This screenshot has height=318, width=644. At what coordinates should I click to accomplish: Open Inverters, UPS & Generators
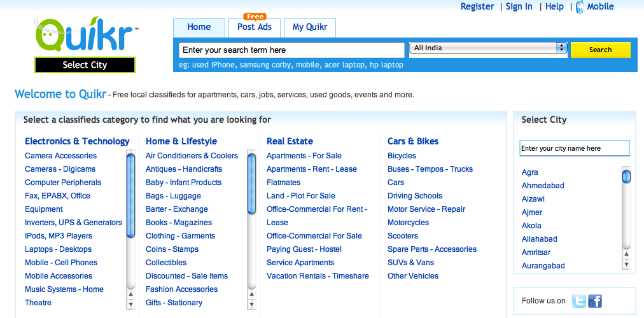tap(74, 223)
